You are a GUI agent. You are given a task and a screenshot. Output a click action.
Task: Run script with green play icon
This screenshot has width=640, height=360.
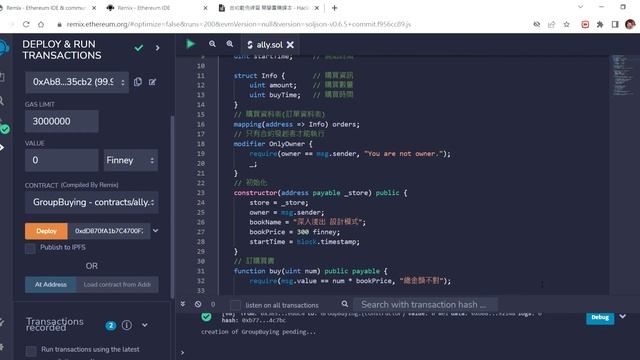click(190, 44)
